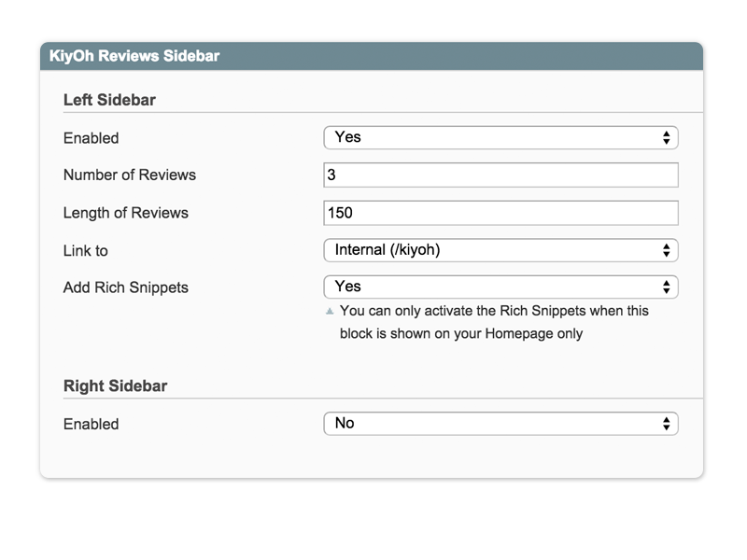Click the Number of Reviews input field
This screenshot has height=560, width=747.
(x=500, y=175)
